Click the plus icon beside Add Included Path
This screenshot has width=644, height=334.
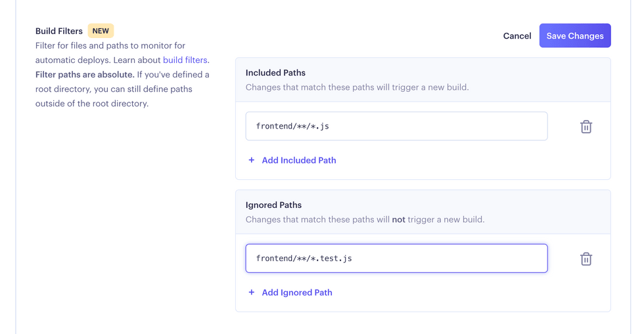[x=251, y=160]
